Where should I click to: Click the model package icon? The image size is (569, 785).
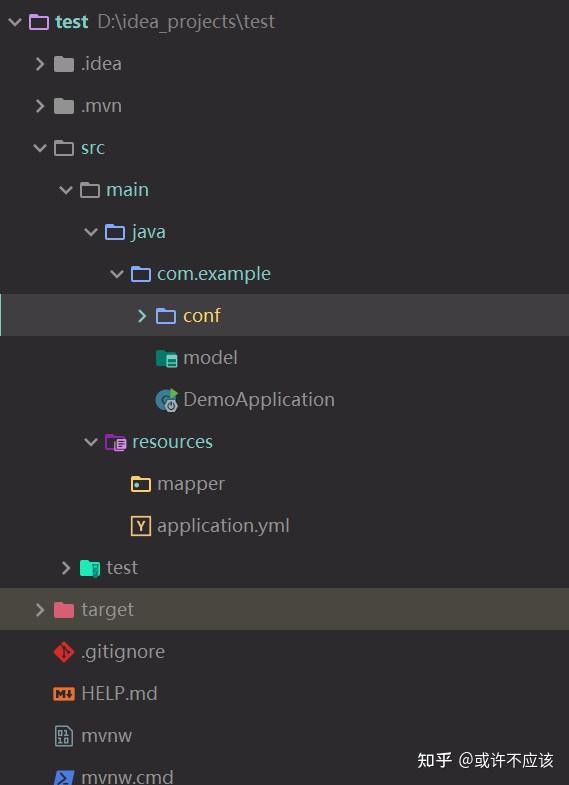coord(167,358)
